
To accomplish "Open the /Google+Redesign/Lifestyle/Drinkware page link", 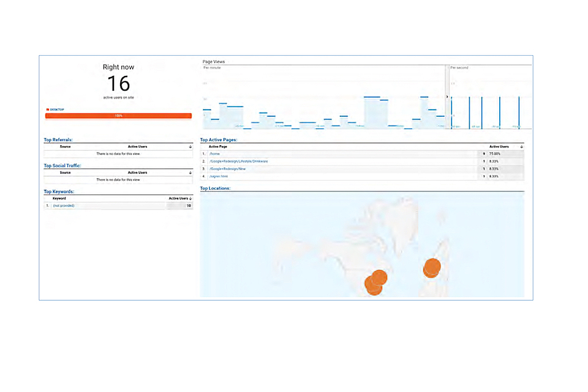I will (x=238, y=161).
